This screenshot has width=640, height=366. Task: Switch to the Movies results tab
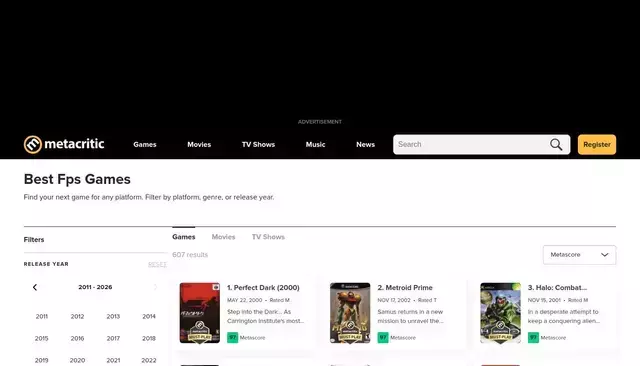click(x=223, y=237)
